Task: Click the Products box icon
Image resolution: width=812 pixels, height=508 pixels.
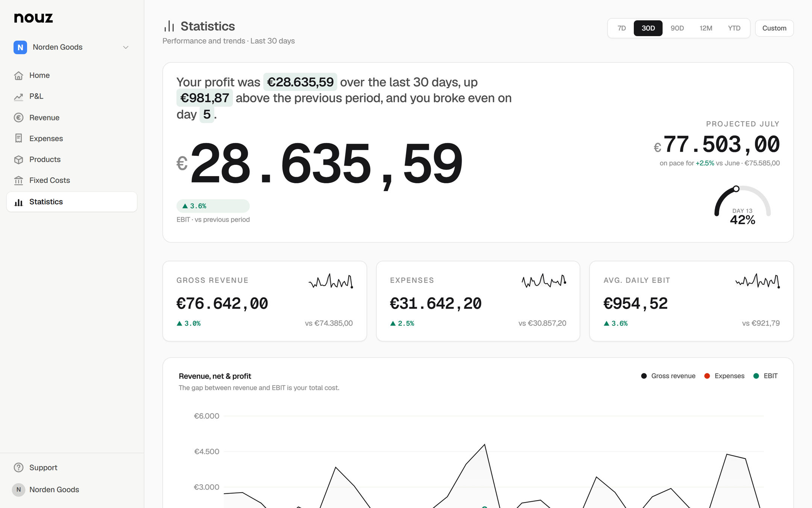Action: [18, 160]
